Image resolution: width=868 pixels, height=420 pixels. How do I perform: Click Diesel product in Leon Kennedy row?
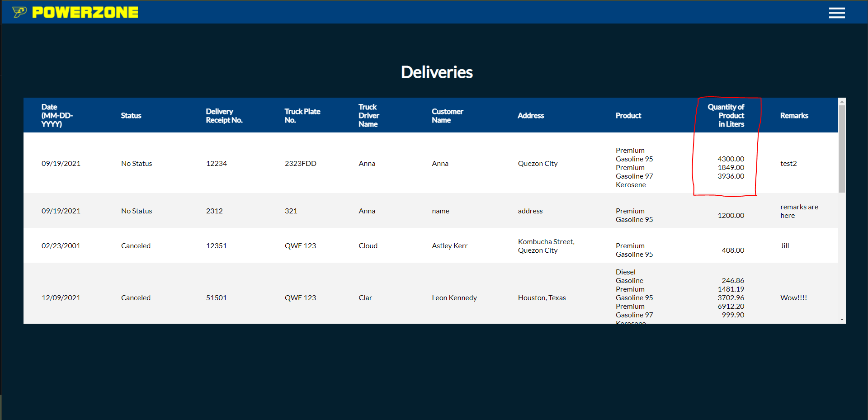click(x=626, y=272)
